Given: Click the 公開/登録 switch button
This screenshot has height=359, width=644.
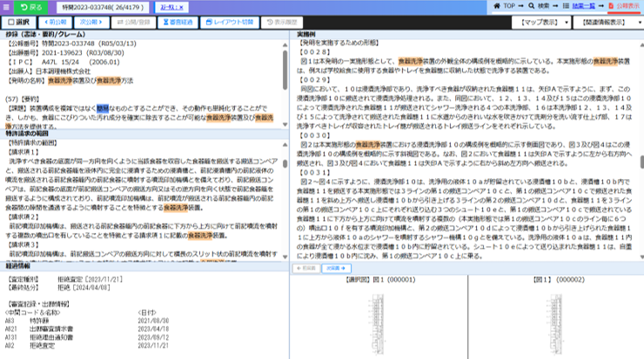Looking at the screenshot, I should click(x=133, y=22).
